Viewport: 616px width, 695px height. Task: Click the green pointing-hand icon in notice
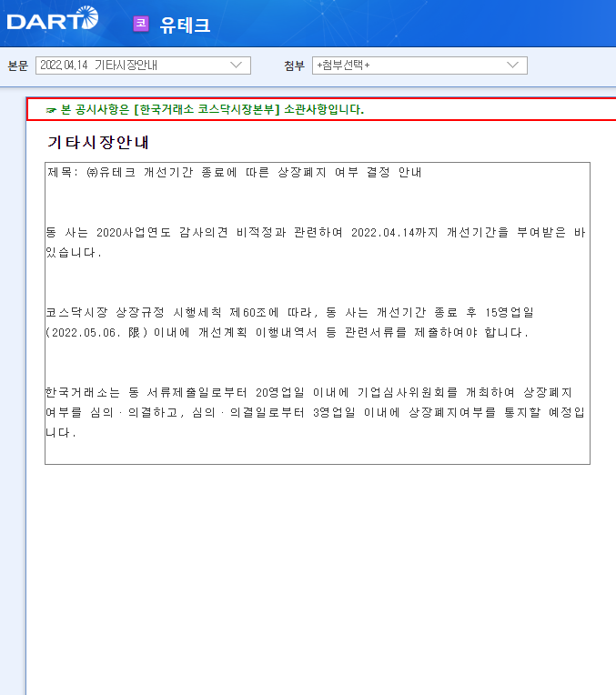(x=51, y=110)
